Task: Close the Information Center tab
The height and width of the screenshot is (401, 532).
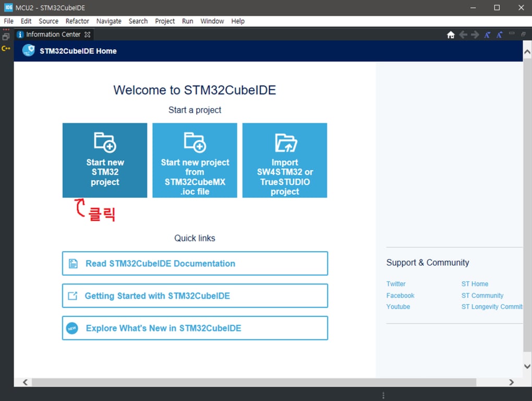Action: [x=87, y=34]
